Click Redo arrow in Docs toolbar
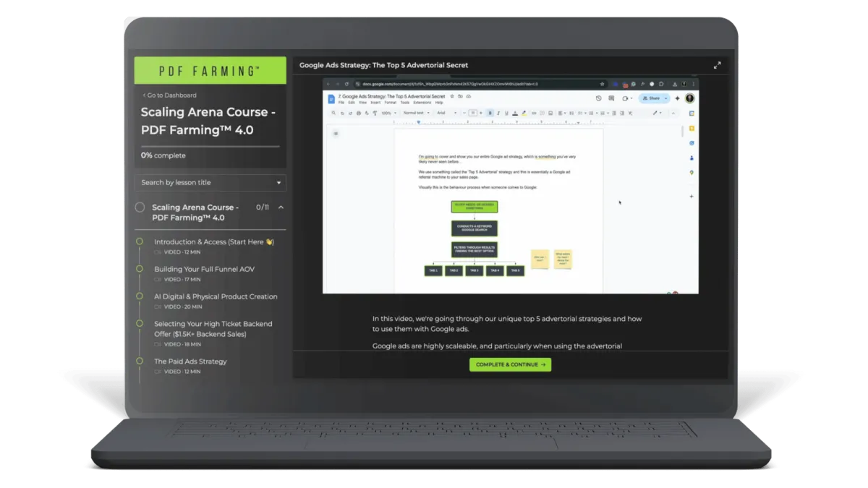This screenshot has height=488, width=868. [350, 114]
